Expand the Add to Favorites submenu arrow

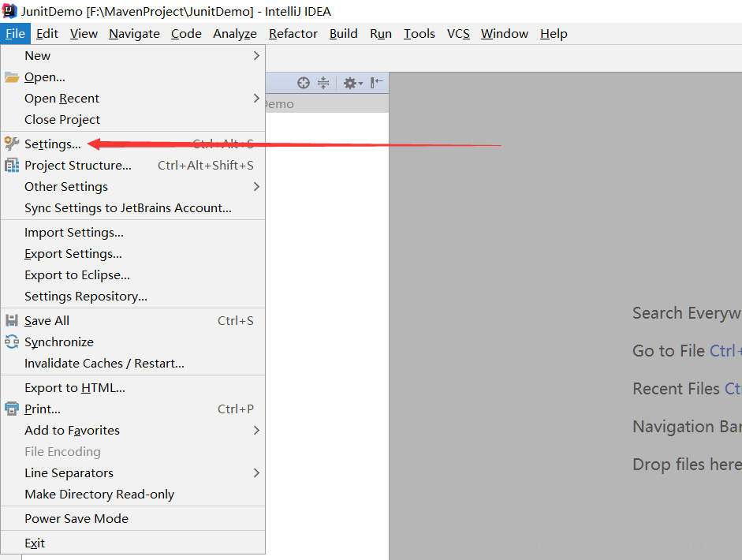tap(256, 431)
